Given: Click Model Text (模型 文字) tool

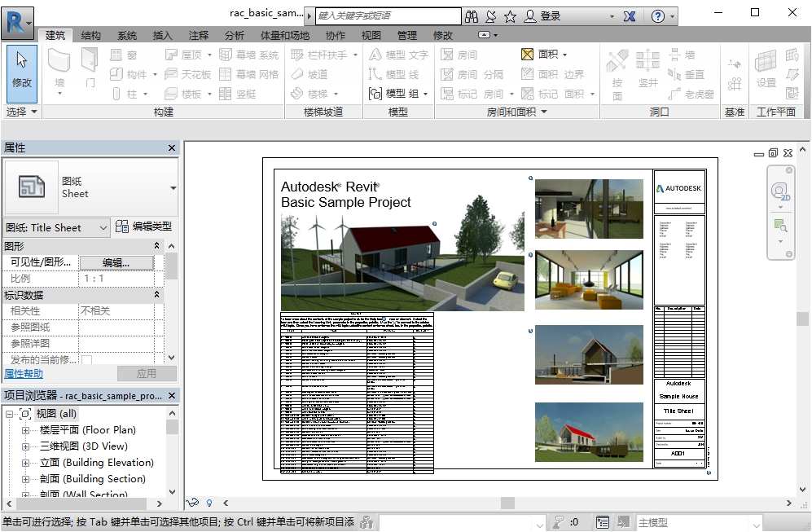Looking at the screenshot, I should click(x=398, y=55).
